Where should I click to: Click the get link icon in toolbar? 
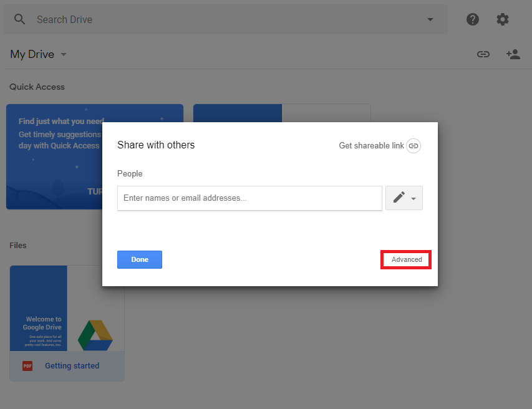(483, 54)
